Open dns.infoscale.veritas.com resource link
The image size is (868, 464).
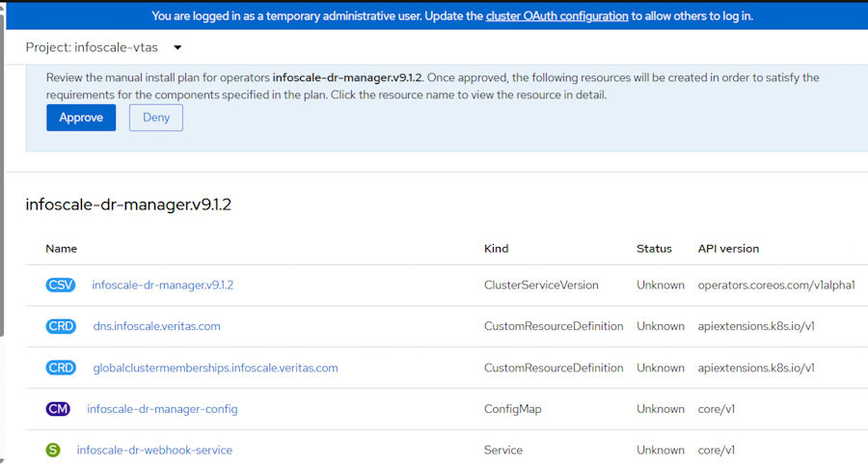(x=156, y=326)
